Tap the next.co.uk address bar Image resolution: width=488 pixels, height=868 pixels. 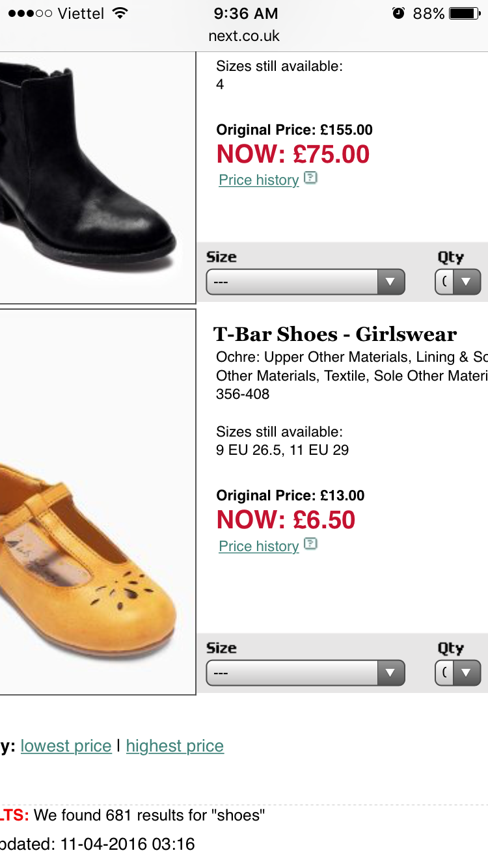(x=244, y=36)
